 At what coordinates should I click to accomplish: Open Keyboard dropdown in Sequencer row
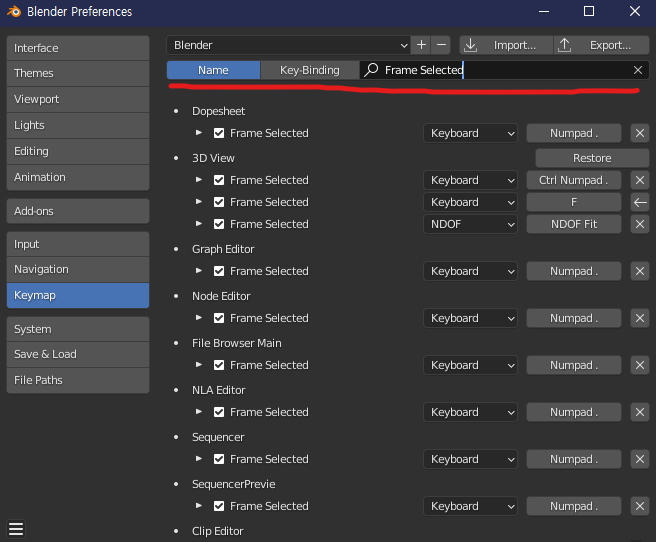pyautogui.click(x=470, y=459)
